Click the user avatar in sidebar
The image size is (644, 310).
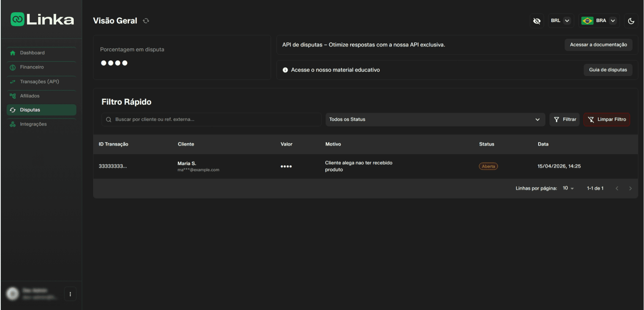13,294
